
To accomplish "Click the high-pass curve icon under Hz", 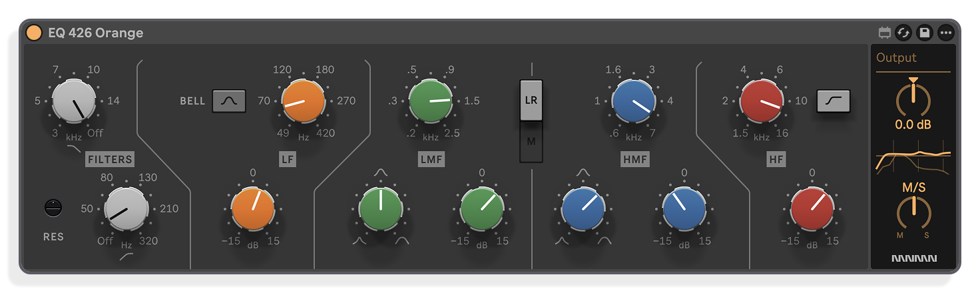I will [x=126, y=256].
